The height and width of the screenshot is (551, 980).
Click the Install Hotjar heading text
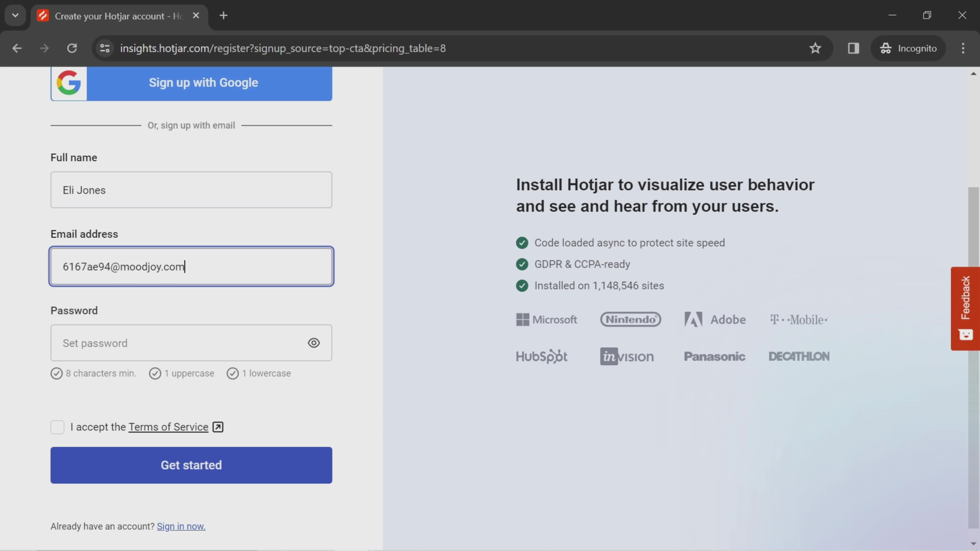(665, 195)
